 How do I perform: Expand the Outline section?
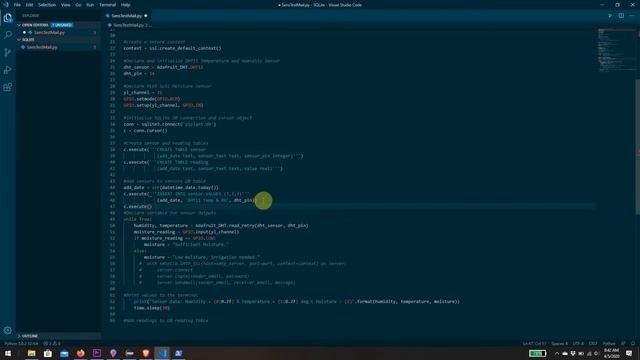click(x=59, y=336)
